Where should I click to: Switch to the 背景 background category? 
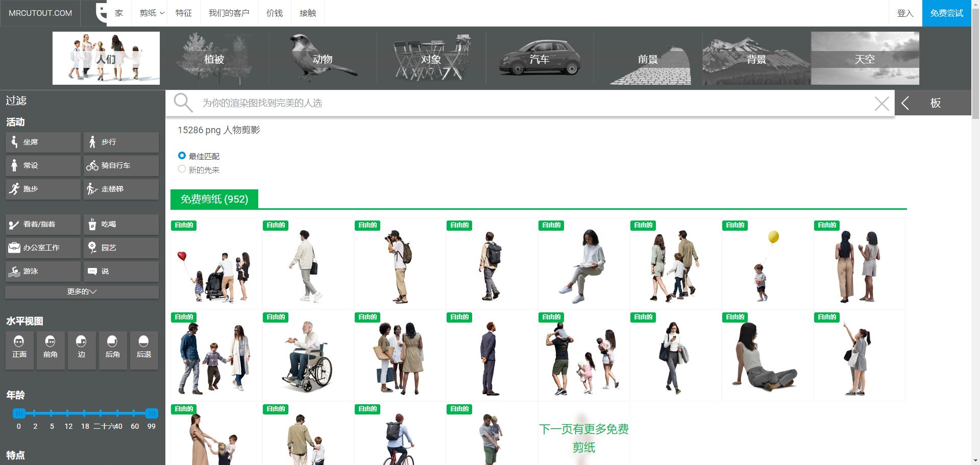pos(756,58)
